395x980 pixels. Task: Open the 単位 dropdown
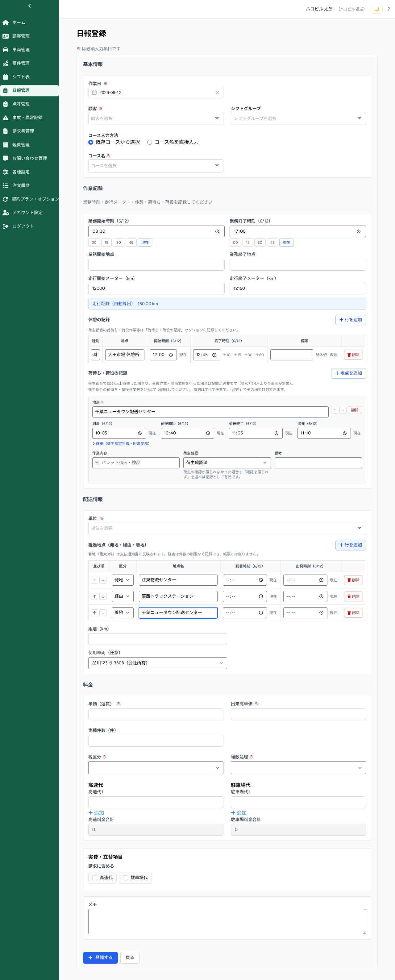[227, 529]
